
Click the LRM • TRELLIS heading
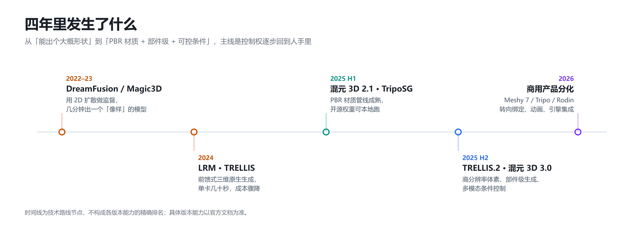[x=226, y=168]
